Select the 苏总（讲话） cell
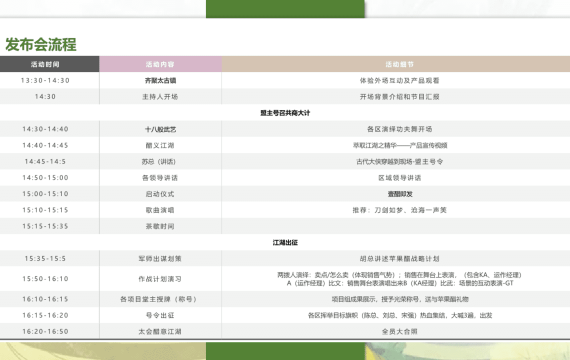The height and width of the screenshot is (360, 570). pyautogui.click(x=160, y=161)
